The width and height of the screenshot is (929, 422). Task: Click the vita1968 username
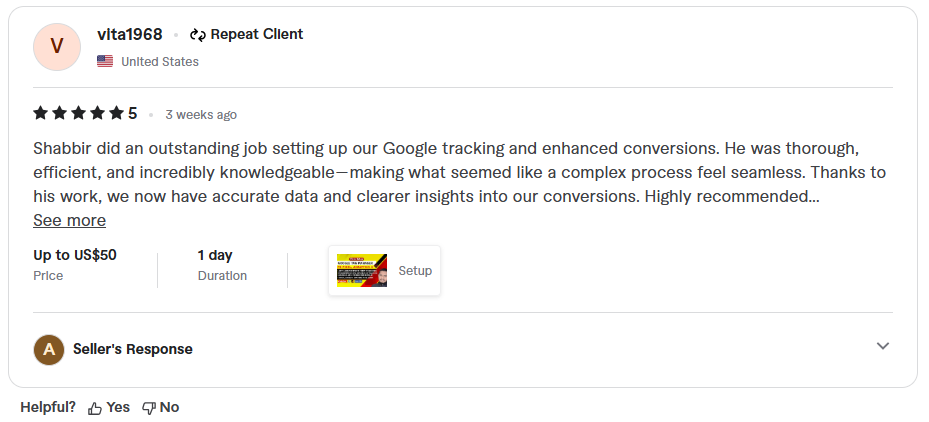point(130,34)
